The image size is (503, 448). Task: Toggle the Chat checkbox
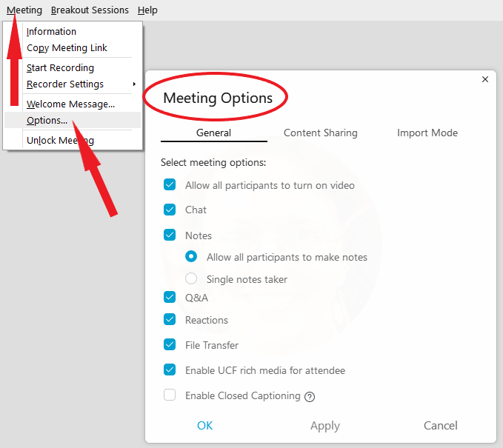[x=170, y=210]
